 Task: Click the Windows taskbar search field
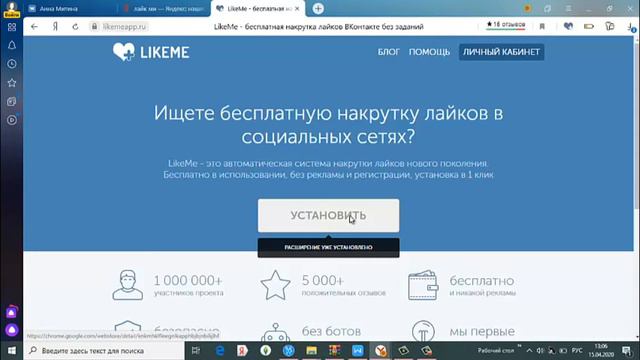[104, 351]
